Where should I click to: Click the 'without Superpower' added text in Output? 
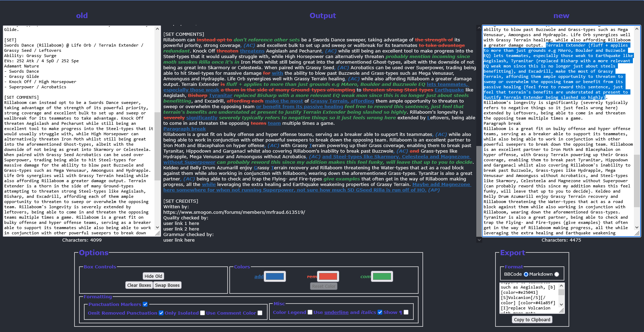pos(189,162)
